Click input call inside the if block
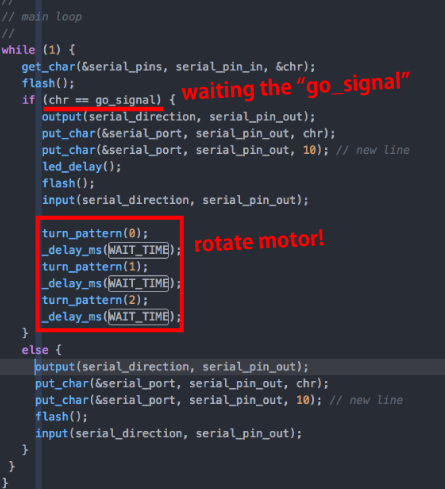The height and width of the screenshot is (489, 445). (x=175, y=200)
